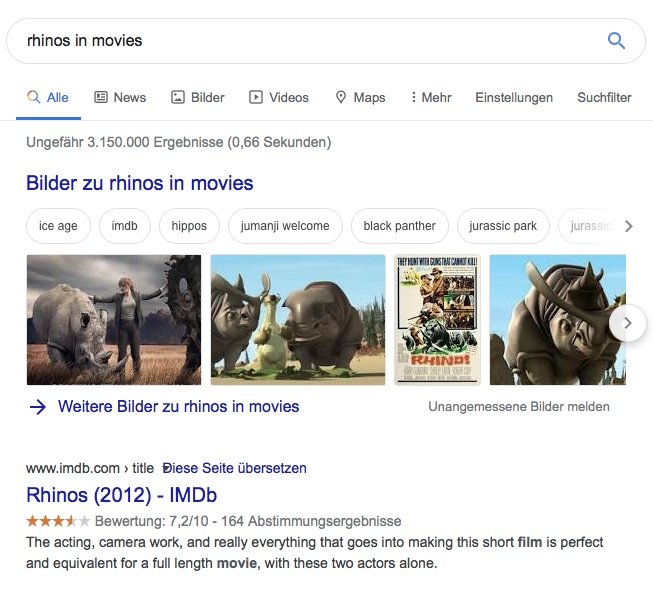Go to the Maps tab
This screenshot has width=653, height=590.
point(360,97)
